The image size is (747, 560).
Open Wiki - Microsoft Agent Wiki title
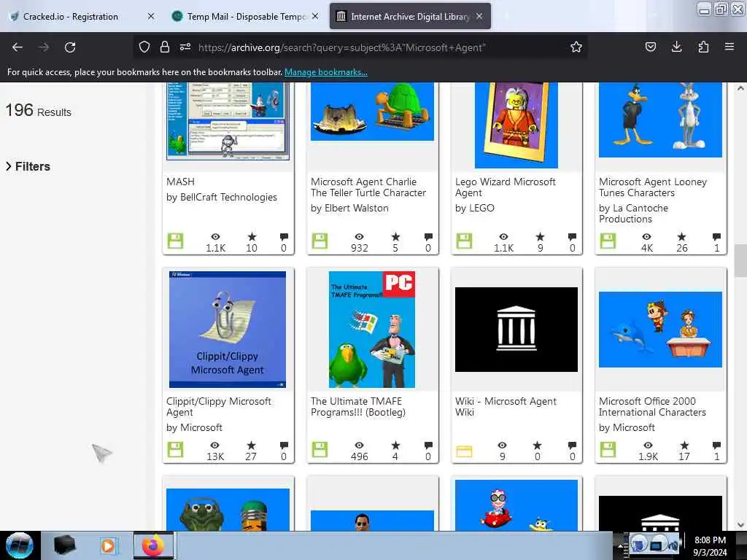[506, 407]
